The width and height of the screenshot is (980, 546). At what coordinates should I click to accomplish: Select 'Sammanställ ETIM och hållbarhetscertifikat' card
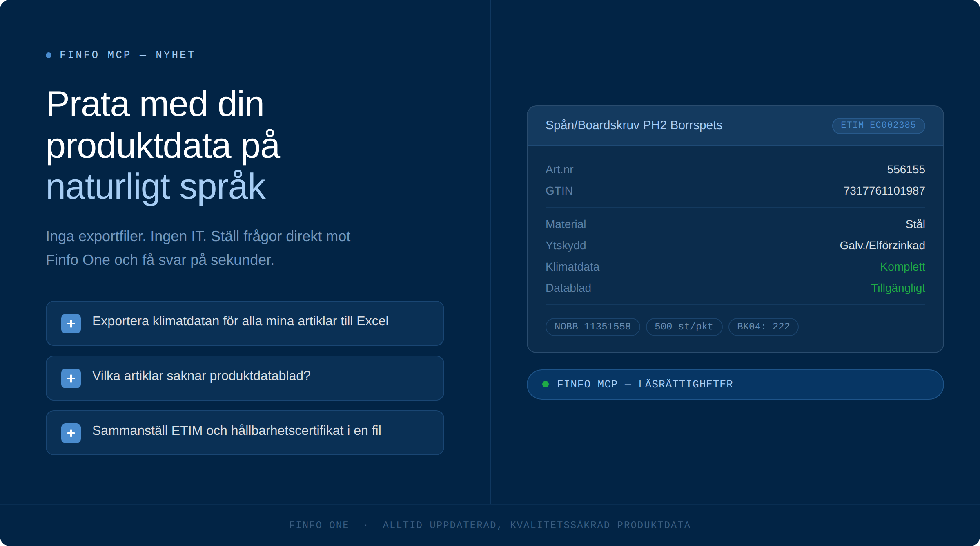click(x=245, y=433)
